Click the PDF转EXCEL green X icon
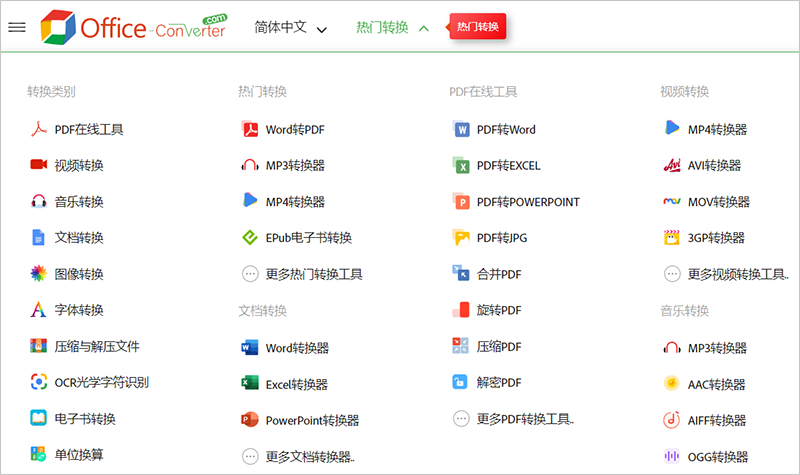 pos(461,165)
